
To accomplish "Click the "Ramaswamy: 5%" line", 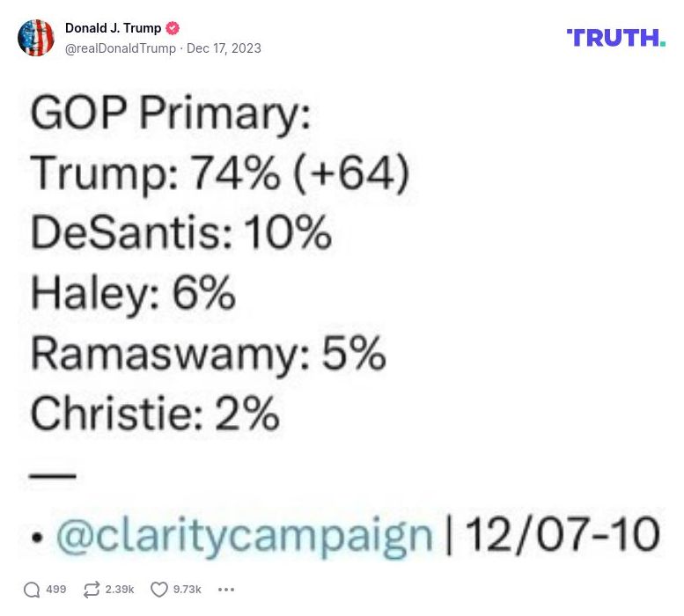I will (x=209, y=354).
